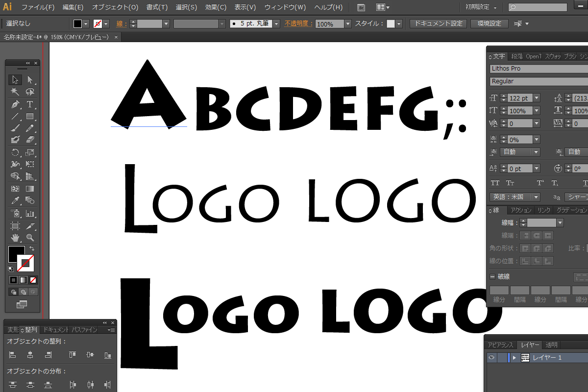588x392 pixels.
Task: Toggle visibility eye of レイヤー 1
Action: coord(491,358)
